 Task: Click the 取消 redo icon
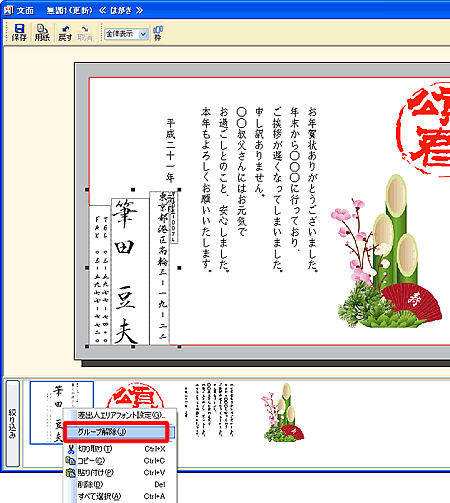pos(85,33)
